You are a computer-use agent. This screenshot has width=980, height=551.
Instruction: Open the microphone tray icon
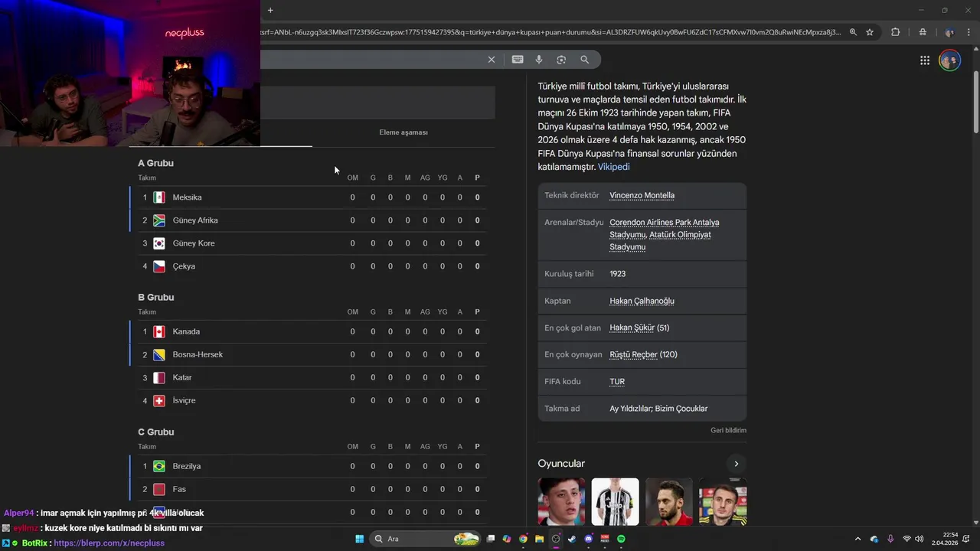tap(890, 539)
